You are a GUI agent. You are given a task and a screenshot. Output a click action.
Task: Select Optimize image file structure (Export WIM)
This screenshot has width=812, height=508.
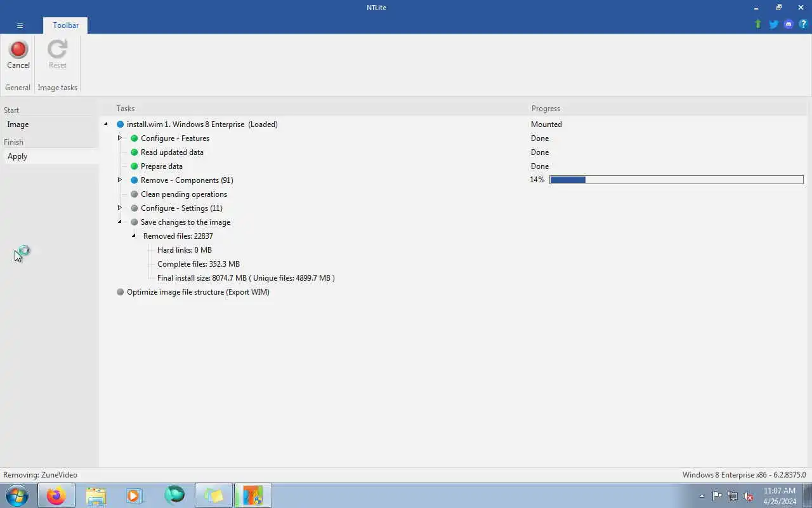198,292
